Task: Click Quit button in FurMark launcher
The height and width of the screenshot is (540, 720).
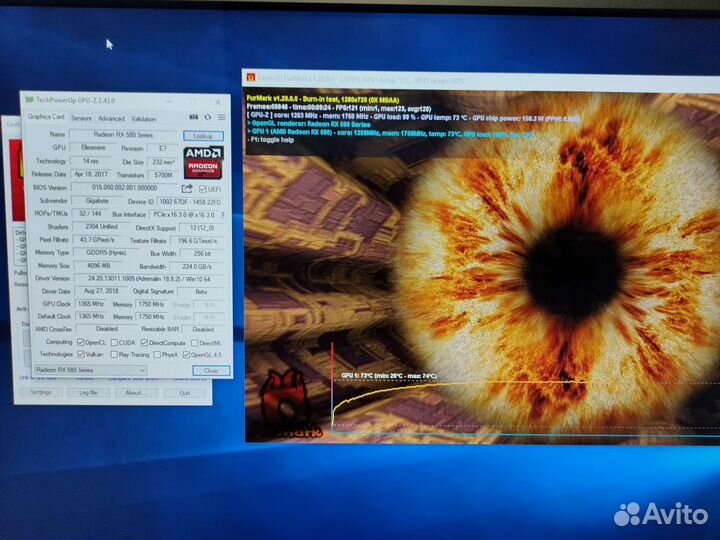Action: tap(185, 393)
